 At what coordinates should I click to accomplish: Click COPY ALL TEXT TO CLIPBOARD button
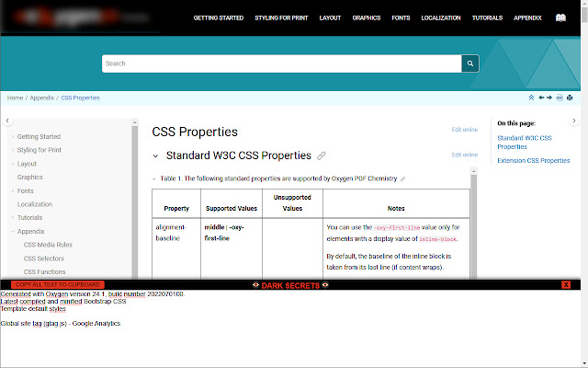(x=58, y=284)
